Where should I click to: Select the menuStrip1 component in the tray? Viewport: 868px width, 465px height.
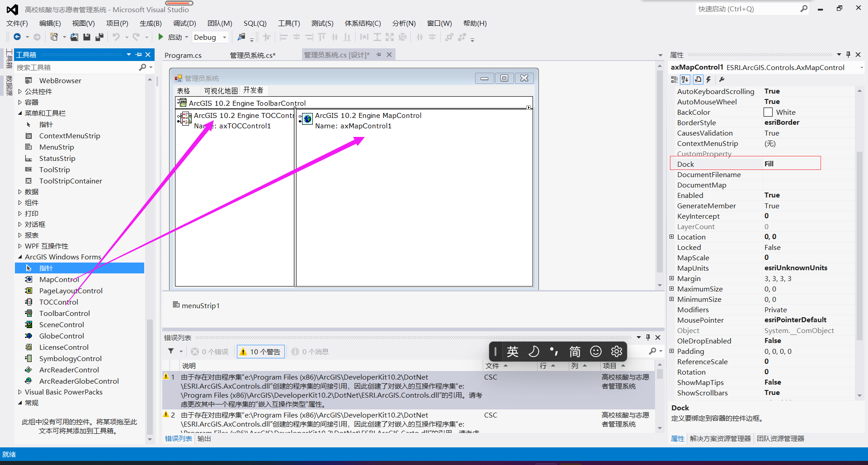[196, 306]
